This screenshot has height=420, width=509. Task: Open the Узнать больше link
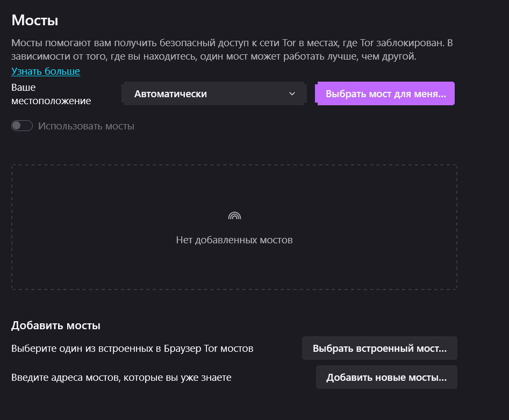click(x=46, y=71)
